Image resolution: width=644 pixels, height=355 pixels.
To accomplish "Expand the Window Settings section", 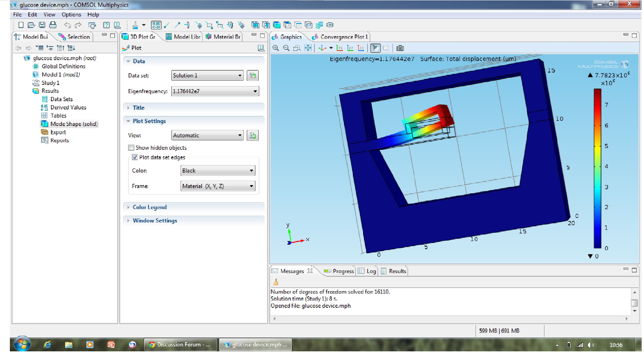I will (128, 221).
